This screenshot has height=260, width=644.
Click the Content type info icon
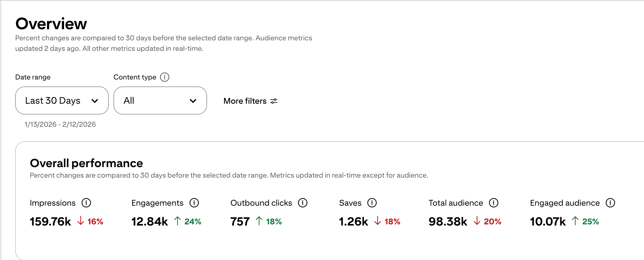(165, 77)
